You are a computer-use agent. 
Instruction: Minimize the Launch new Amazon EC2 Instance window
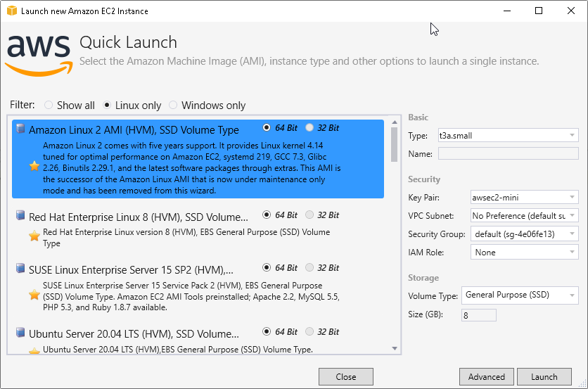(507, 11)
